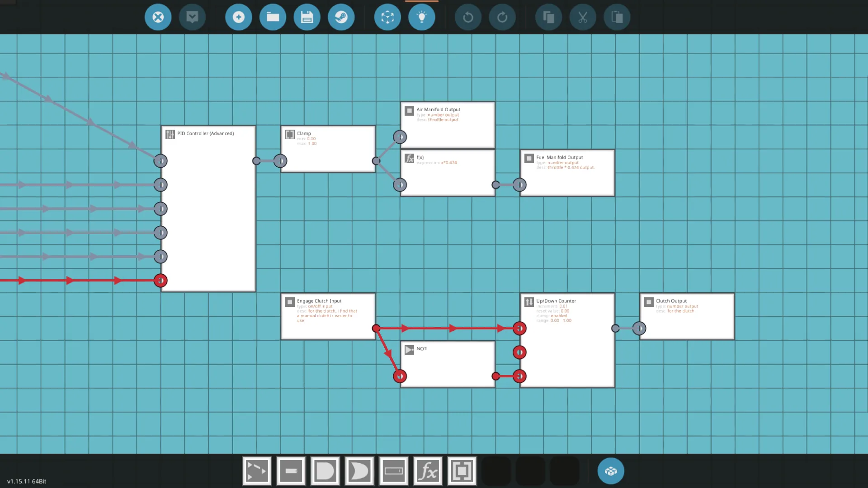Screen dimensions: 868x488
Task: Select the OR gate hotbar component
Action: tap(359, 471)
